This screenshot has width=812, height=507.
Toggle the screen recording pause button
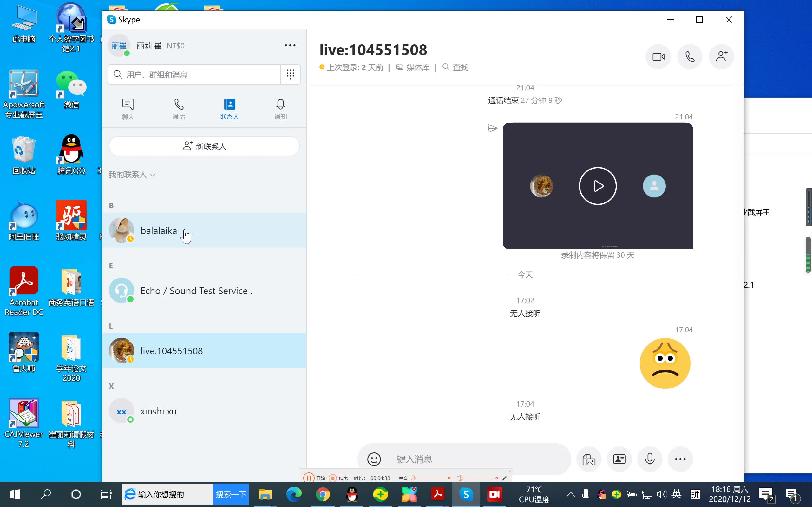[308, 477]
